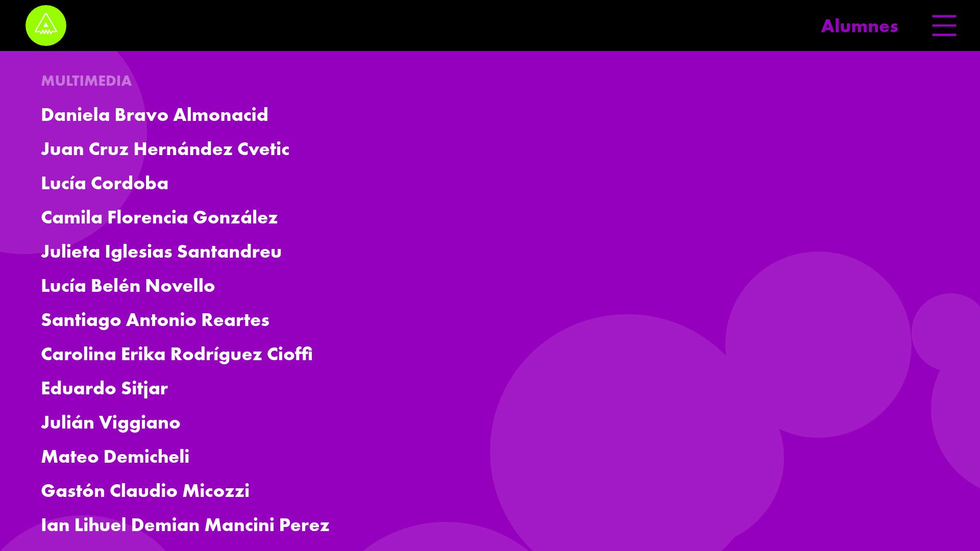The image size is (980, 551).
Task: Select Juan Cruz Hernández Cvetic
Action: [x=165, y=149]
